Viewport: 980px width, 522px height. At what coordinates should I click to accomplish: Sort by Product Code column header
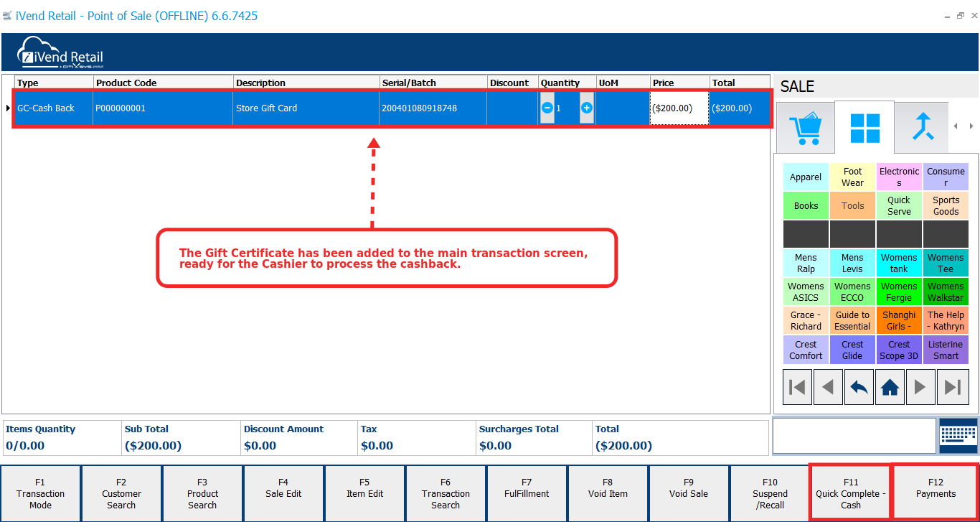click(162, 83)
